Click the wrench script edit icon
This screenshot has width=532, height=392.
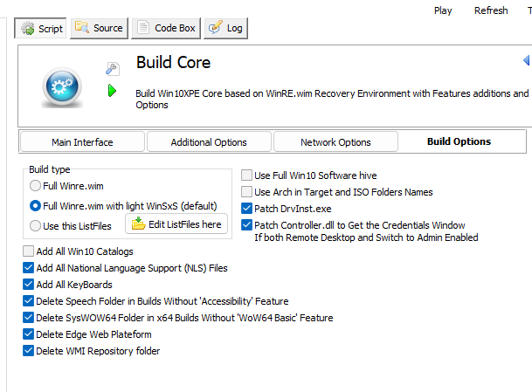(113, 68)
